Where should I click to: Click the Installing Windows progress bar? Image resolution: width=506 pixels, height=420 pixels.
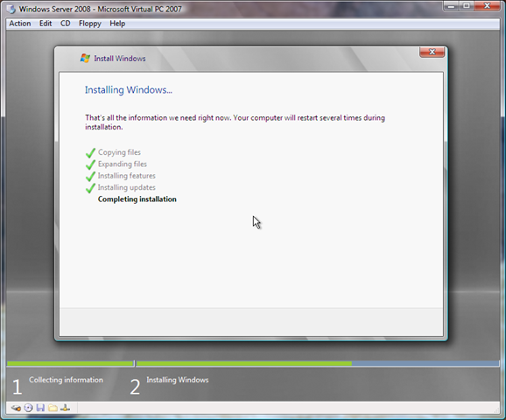click(x=318, y=363)
